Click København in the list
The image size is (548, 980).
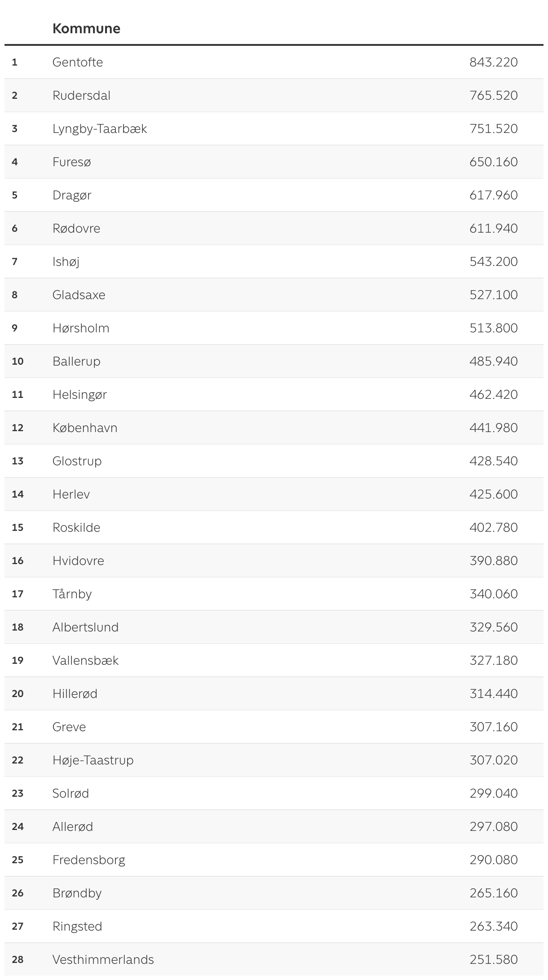[x=85, y=428]
